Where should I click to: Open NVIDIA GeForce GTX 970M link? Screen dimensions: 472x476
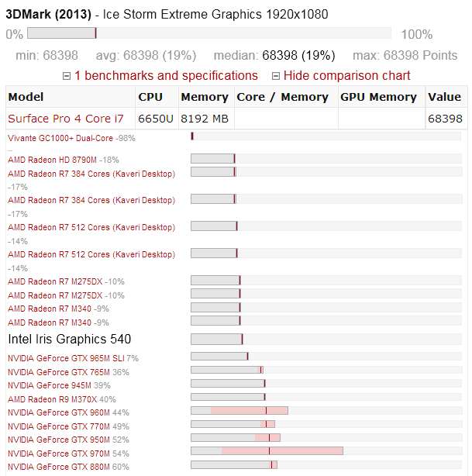pyautogui.click(x=59, y=454)
